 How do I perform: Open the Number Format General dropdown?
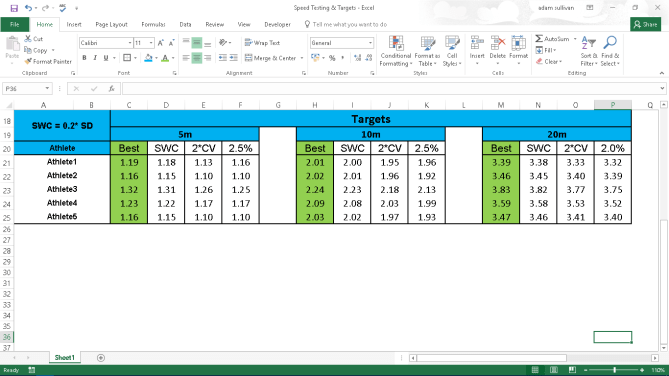pyautogui.click(x=370, y=43)
